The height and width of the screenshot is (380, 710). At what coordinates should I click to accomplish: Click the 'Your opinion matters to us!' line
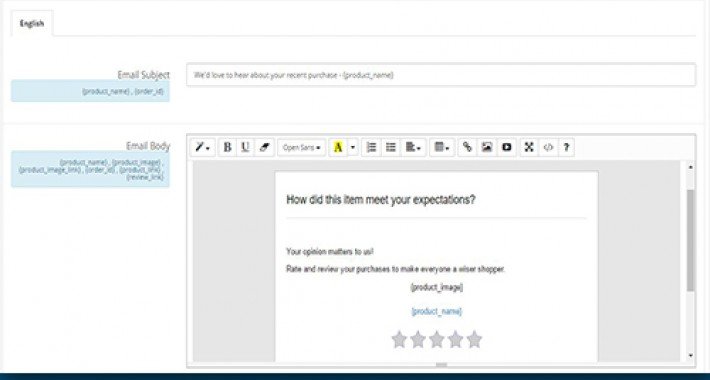point(330,251)
